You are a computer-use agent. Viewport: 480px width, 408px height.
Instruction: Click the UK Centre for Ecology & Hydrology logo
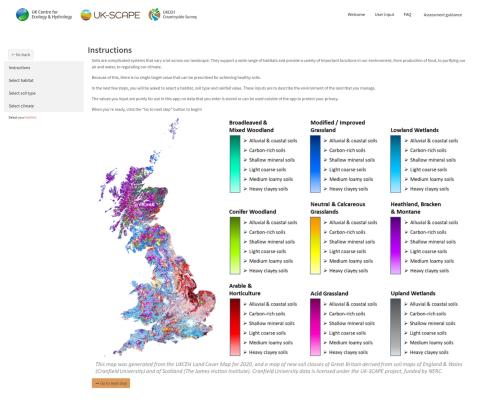point(44,15)
